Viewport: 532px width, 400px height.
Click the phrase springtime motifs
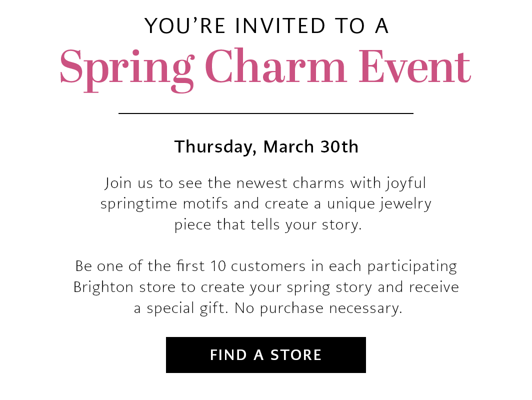point(164,203)
